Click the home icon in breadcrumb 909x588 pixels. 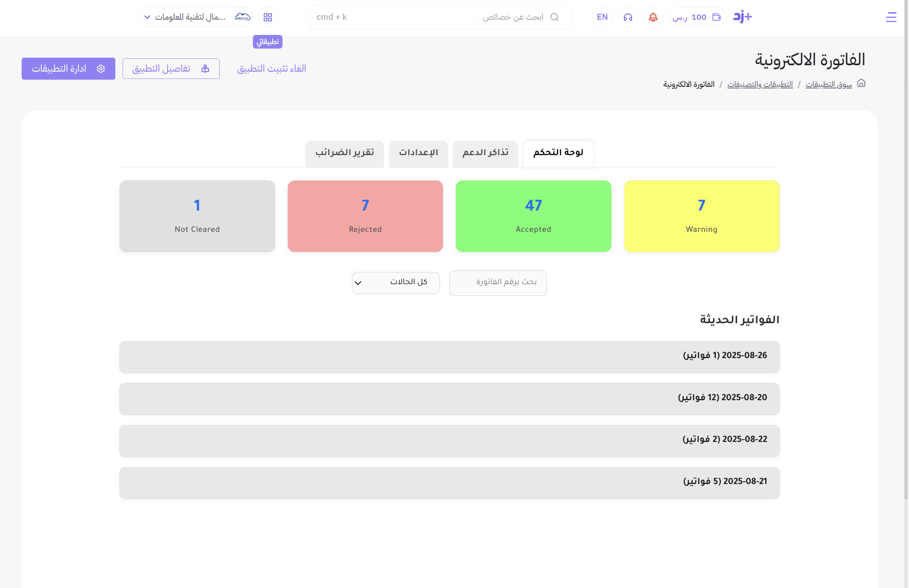point(861,83)
